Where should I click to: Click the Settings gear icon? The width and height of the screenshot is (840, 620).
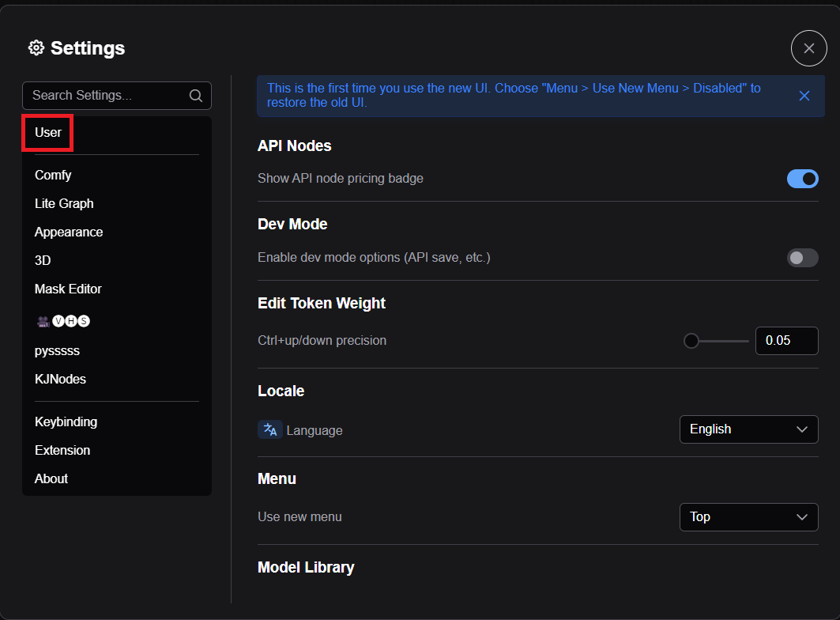click(x=36, y=48)
